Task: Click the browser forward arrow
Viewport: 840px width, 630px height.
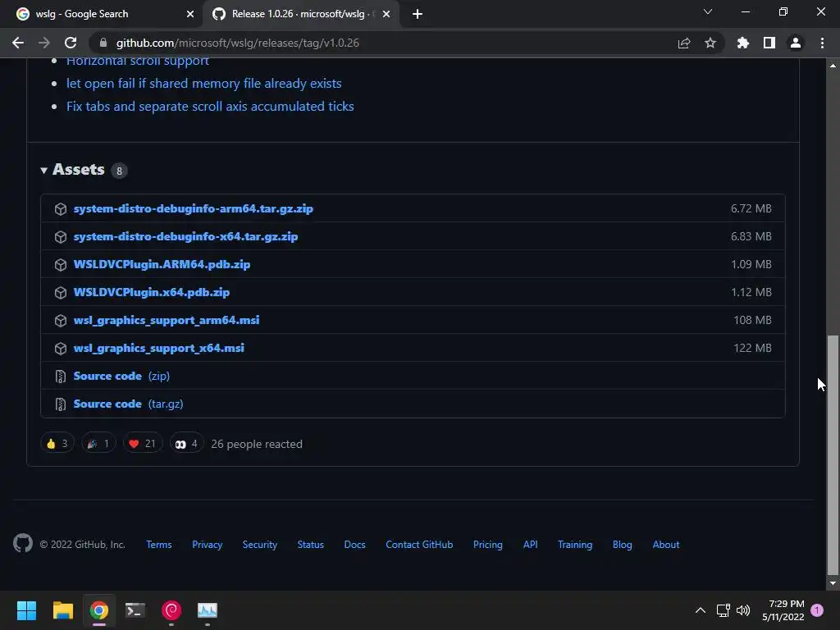Action: (x=44, y=43)
